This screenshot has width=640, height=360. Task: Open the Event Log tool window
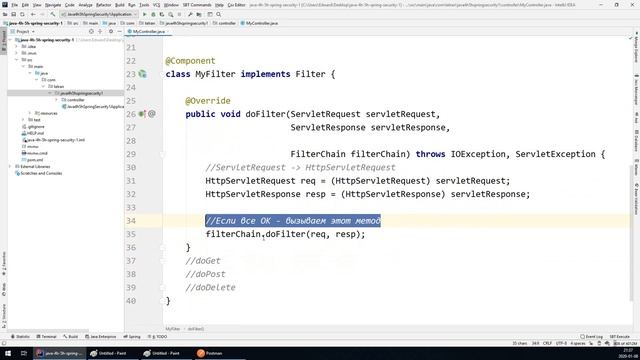point(591,337)
